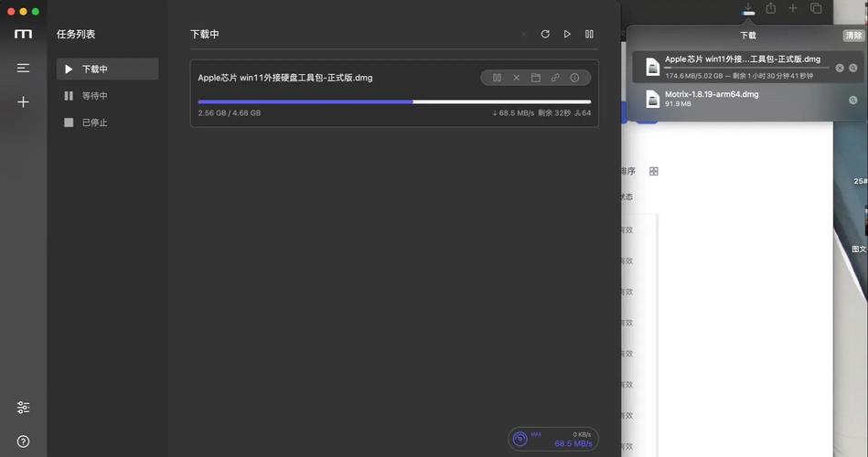868x457 pixels.
Task: Click the 64 connections indicator
Action: (x=583, y=112)
